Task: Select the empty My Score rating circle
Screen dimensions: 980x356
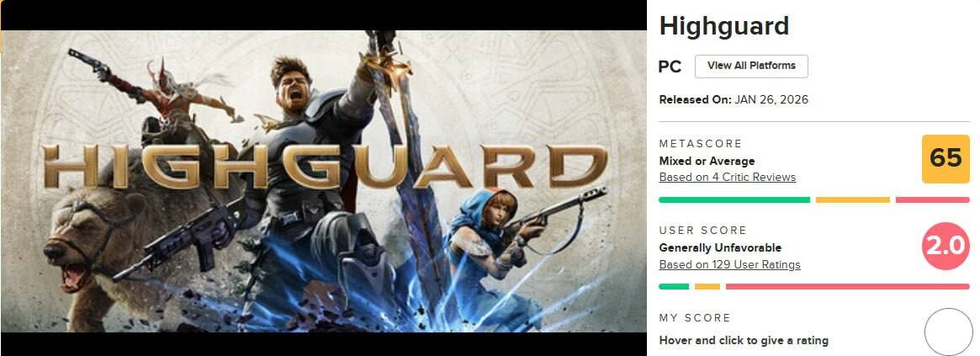Action: (948, 332)
